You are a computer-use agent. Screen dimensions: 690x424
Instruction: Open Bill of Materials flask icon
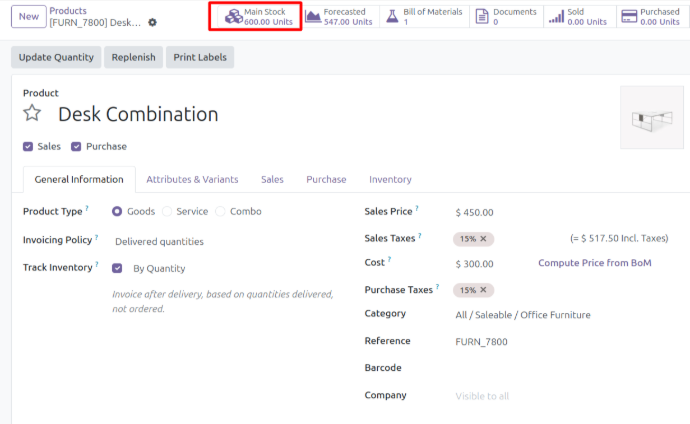pyautogui.click(x=393, y=17)
